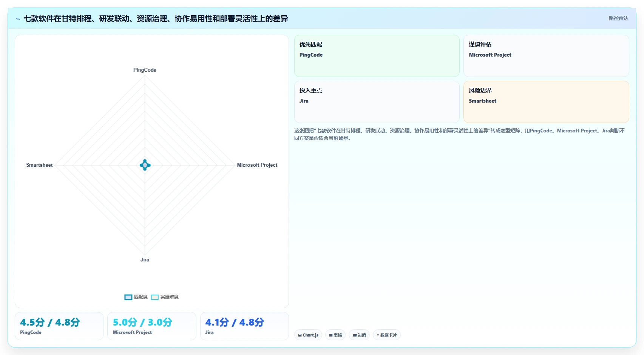The image size is (644, 355).
Task: Toggle the 实施难度 legend swatch
Action: click(x=155, y=297)
